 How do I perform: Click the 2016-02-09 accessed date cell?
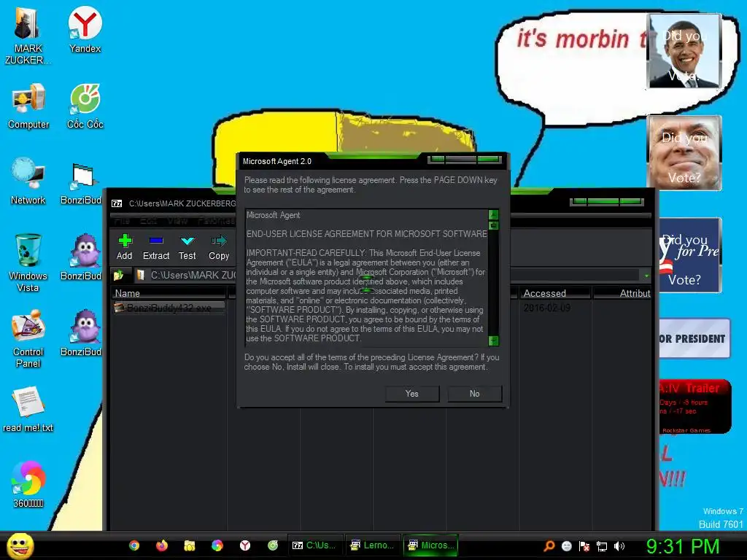547,308
